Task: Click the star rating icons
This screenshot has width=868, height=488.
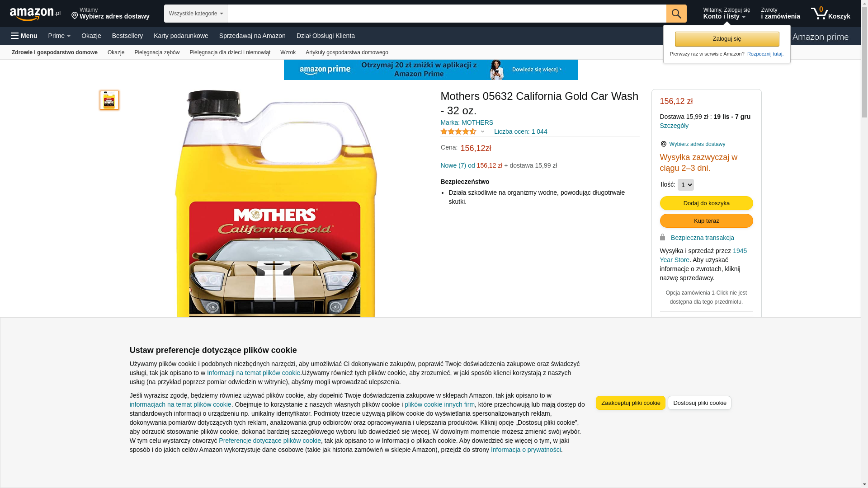Action: click(458, 131)
